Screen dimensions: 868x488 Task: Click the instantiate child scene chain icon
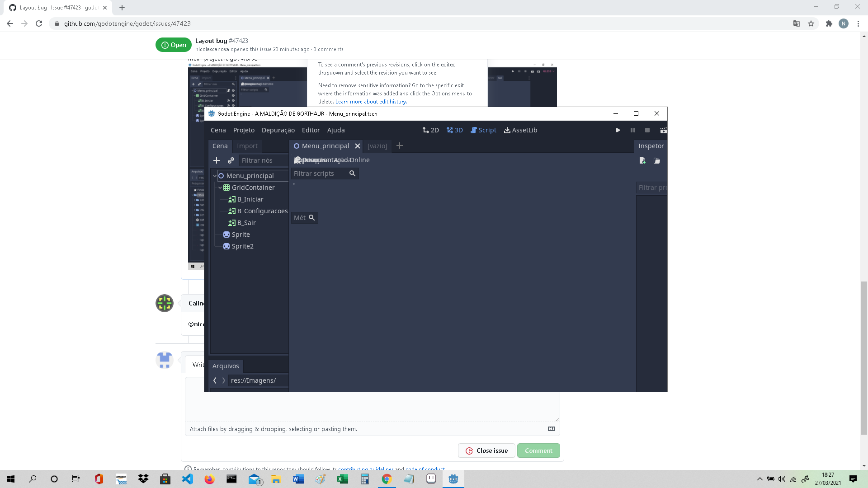231,160
